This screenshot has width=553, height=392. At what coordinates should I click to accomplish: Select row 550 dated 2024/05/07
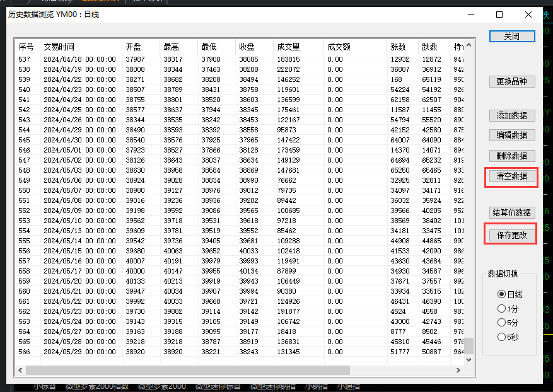[x=240, y=190]
